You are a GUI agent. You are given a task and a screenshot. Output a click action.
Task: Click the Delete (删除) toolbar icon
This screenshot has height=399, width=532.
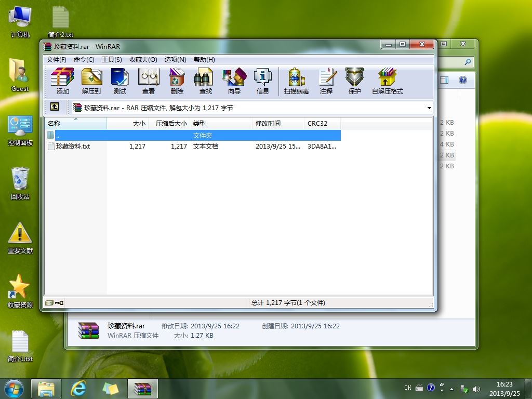177,81
